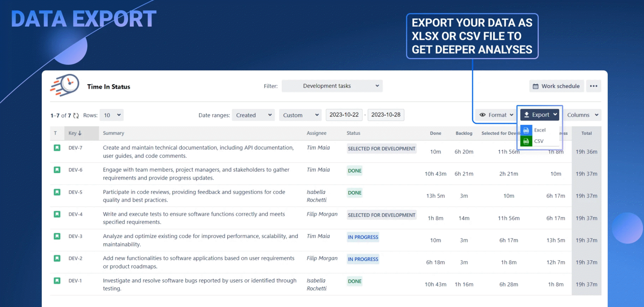Screen dimensions: 644x307
Task: Open the Columns dropdown
Action: (583, 115)
